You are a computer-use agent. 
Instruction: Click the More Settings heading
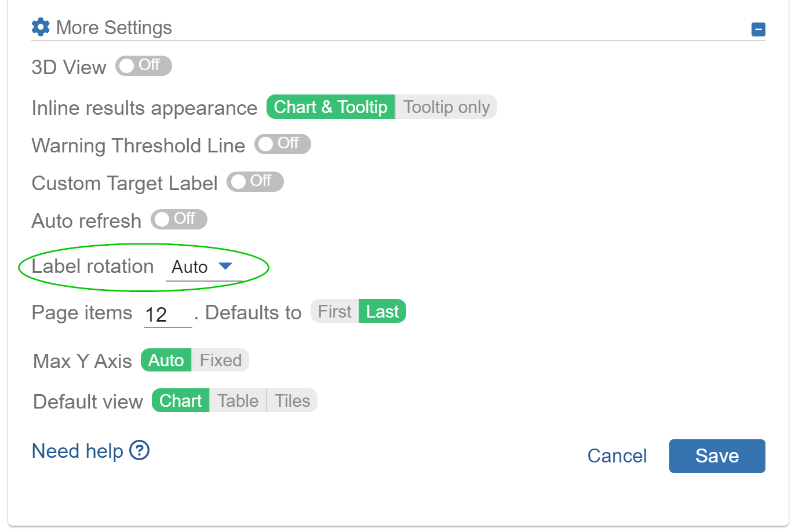[114, 27]
